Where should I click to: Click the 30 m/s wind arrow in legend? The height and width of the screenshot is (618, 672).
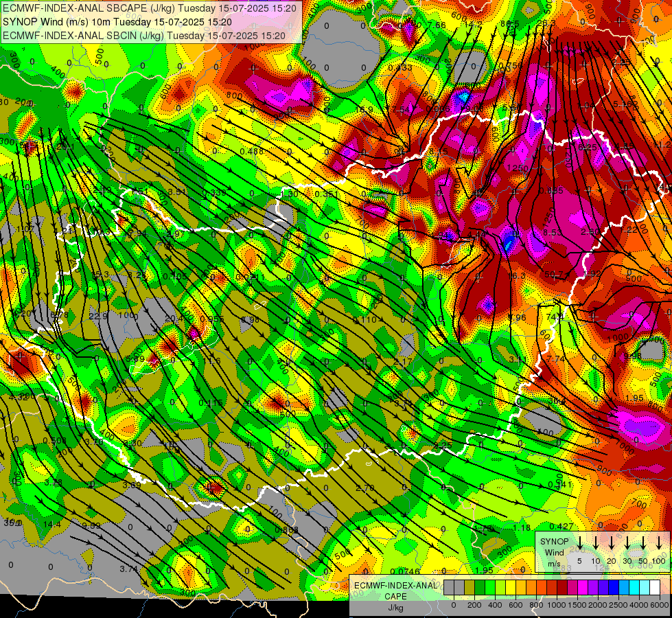(x=627, y=542)
